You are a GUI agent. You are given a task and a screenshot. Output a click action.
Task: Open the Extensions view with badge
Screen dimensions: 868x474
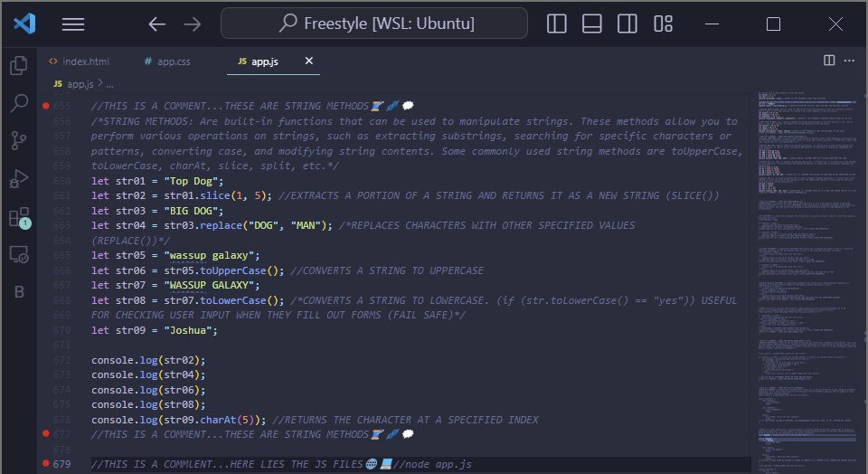point(20,218)
